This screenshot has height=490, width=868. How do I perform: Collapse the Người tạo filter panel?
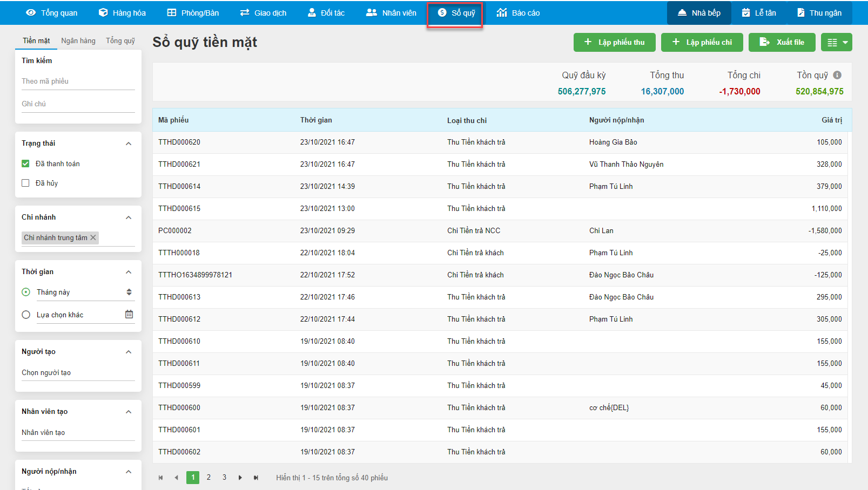pyautogui.click(x=129, y=352)
